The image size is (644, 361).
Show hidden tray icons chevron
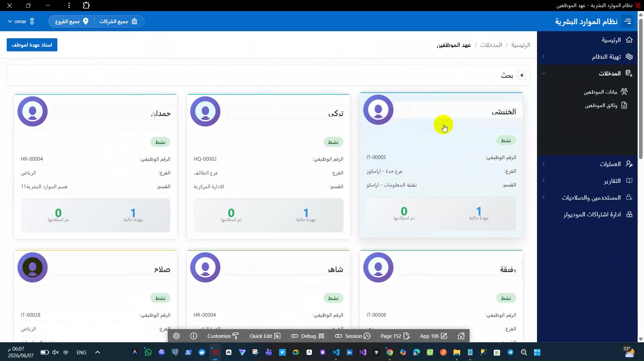tap(98, 352)
